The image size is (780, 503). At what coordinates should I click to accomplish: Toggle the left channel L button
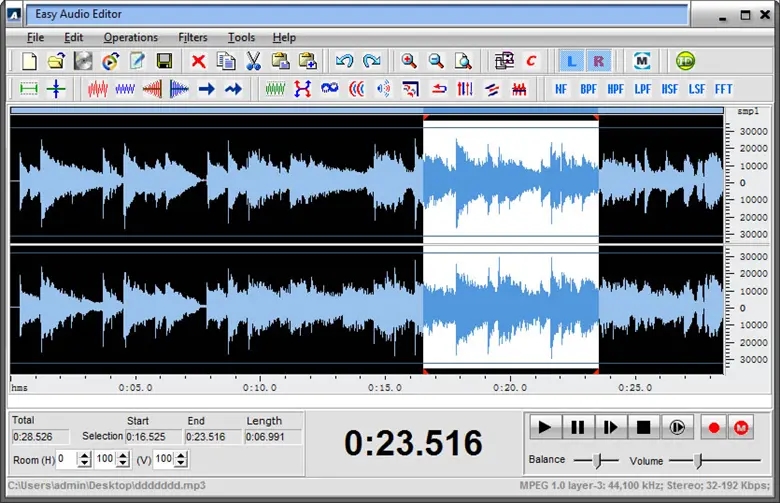point(572,61)
